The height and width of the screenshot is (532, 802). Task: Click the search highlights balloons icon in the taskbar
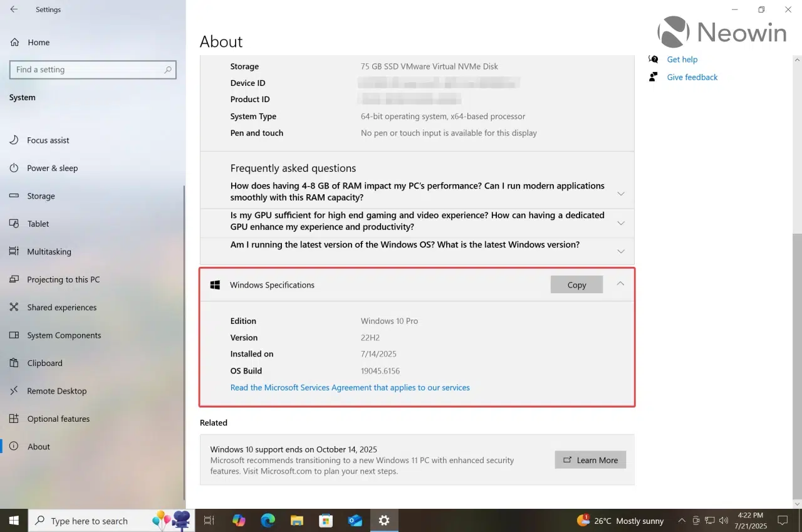pyautogui.click(x=171, y=519)
